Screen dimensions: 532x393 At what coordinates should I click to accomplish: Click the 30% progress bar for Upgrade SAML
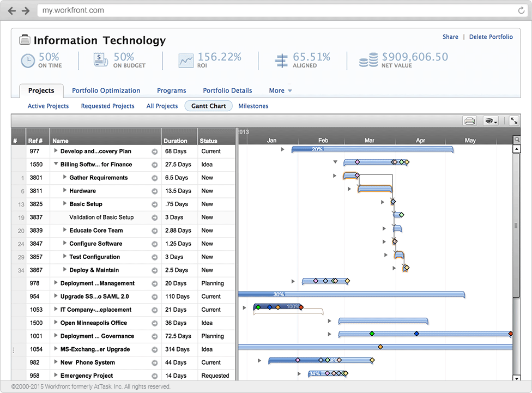tap(352, 294)
